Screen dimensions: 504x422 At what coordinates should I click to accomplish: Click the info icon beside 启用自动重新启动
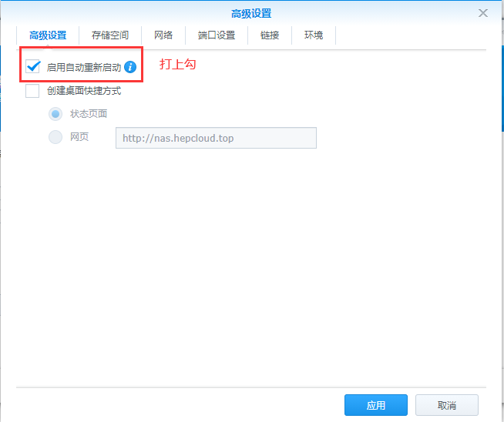129,68
